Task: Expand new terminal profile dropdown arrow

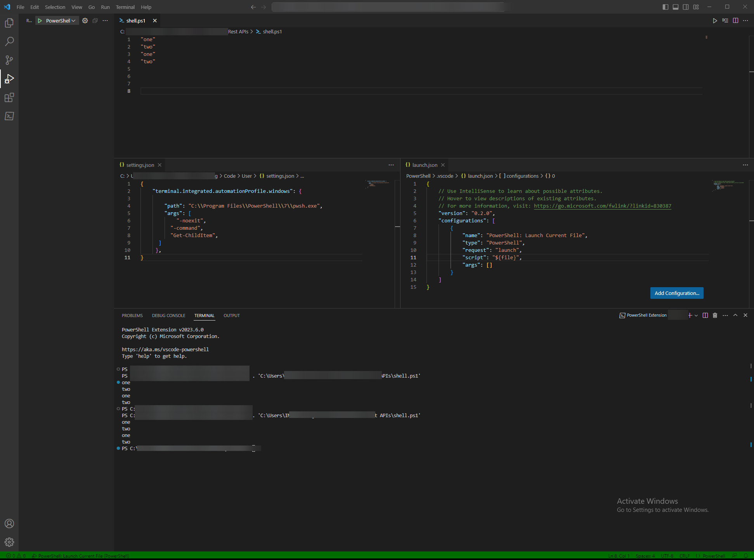Action: coord(696,316)
